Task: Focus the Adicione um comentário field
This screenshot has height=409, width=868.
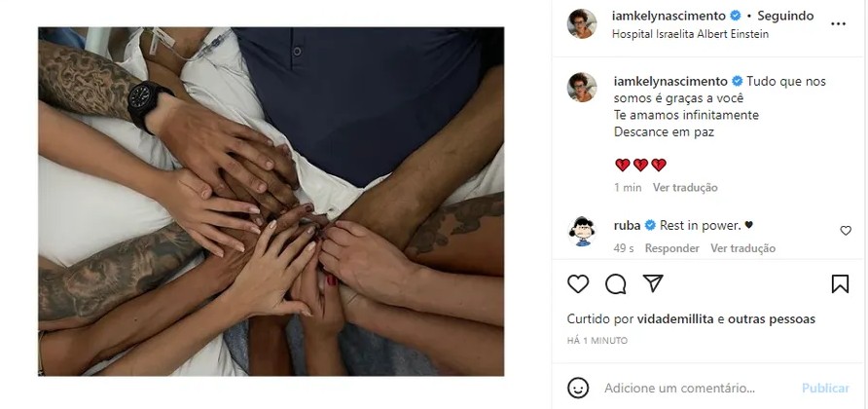Action: (680, 388)
